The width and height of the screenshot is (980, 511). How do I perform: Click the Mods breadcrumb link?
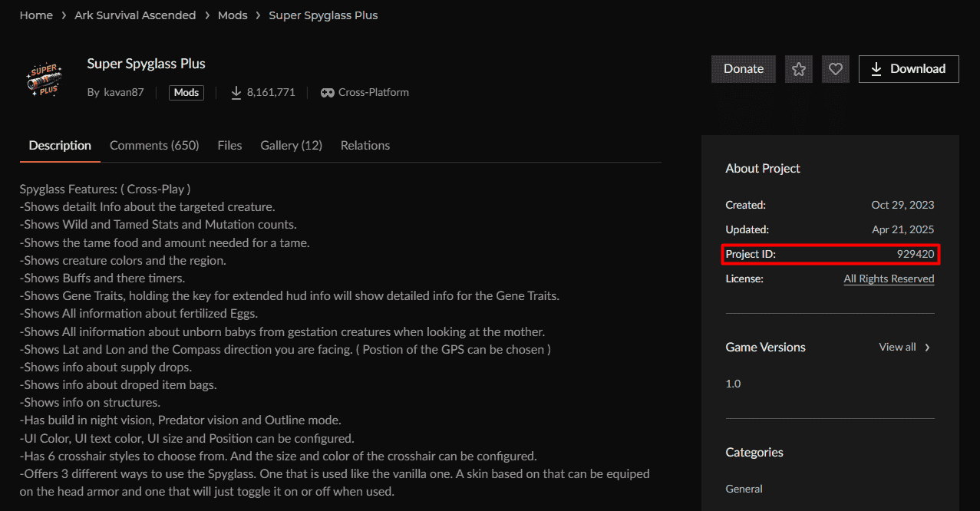pos(233,15)
